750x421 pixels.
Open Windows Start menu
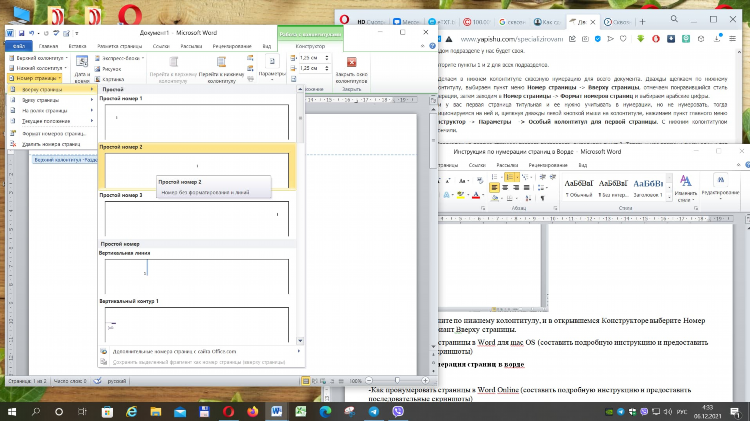[x=11, y=411]
